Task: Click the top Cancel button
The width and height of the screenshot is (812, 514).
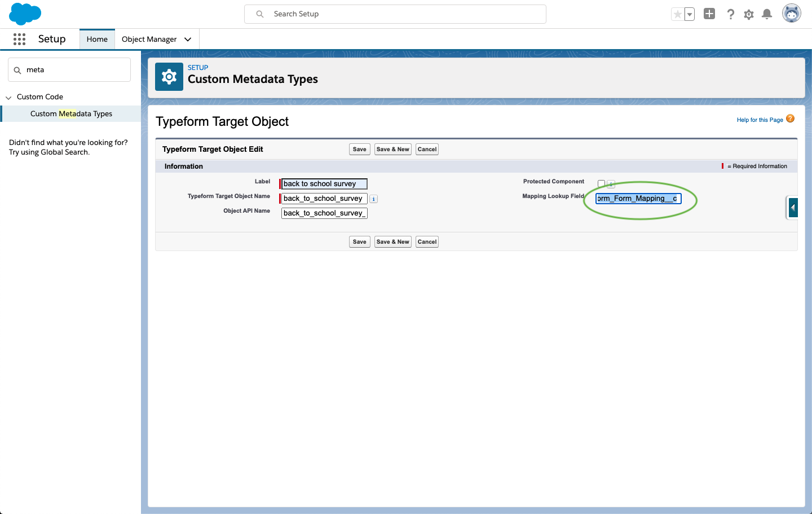Action: pos(427,150)
